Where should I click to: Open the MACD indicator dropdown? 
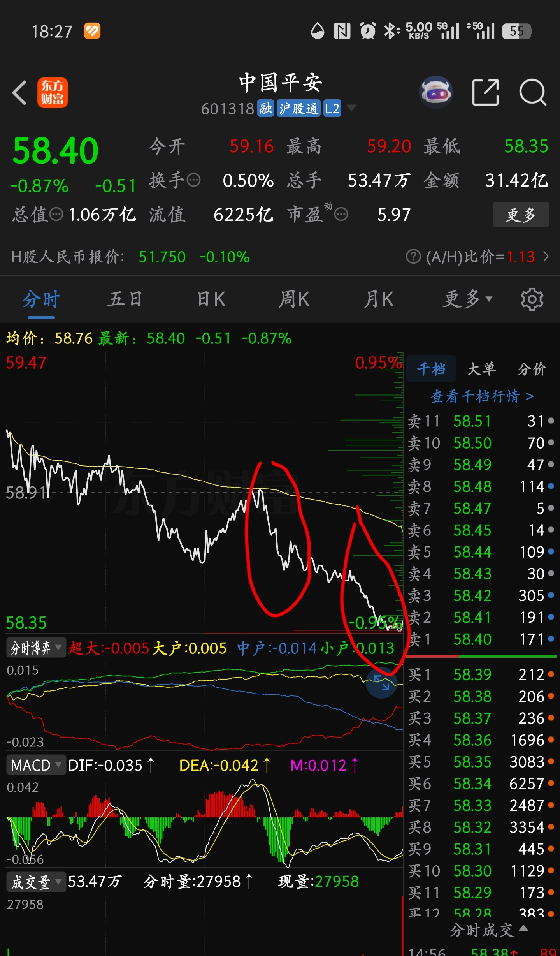(36, 765)
